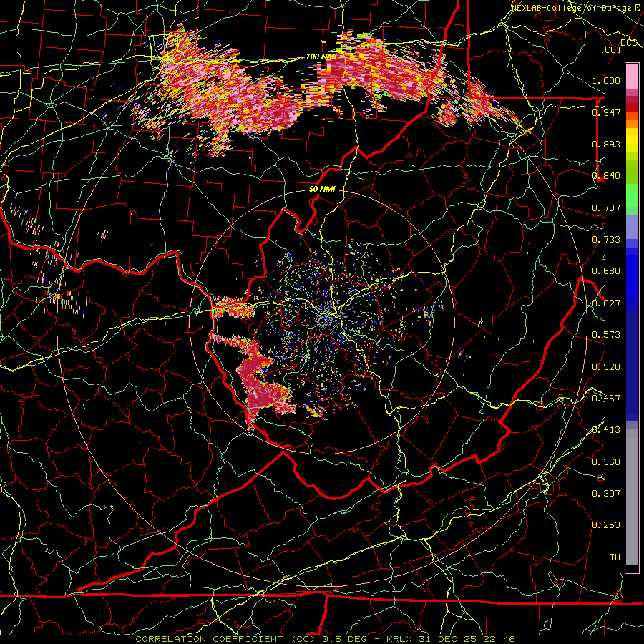
Task: Click the "[CC]" label above color scale
Action: point(610,49)
